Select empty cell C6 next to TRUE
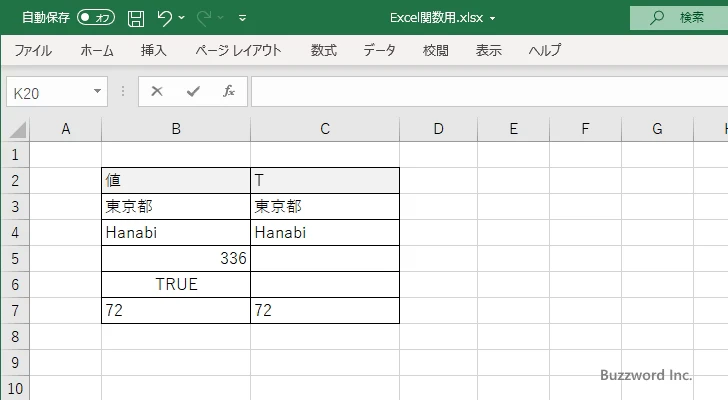Viewport: 728px width, 400px height. point(325,284)
